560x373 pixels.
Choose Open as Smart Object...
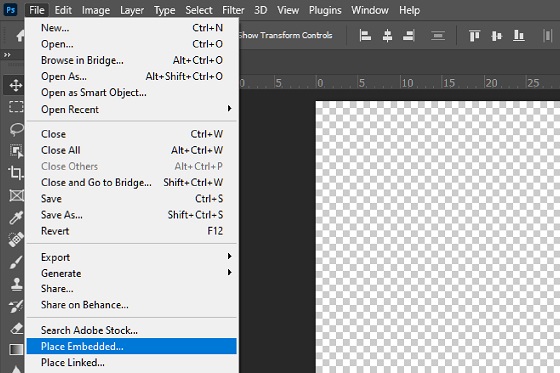pyautogui.click(x=132, y=93)
